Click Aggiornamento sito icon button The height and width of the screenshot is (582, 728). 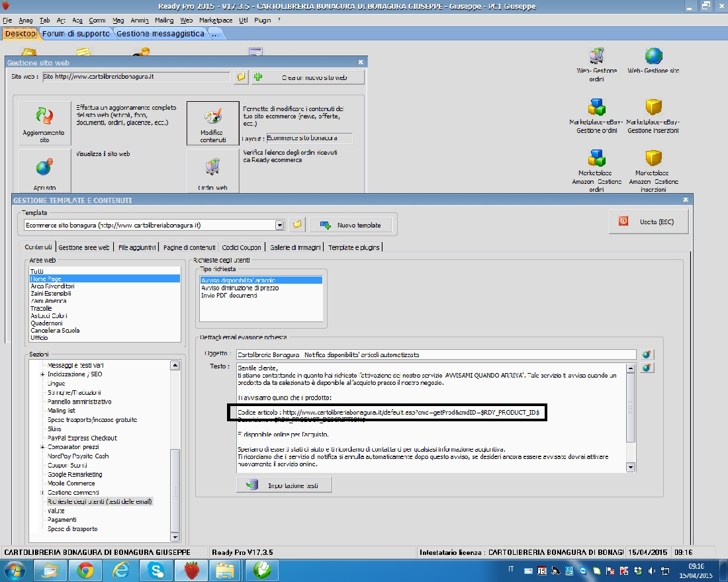(x=44, y=123)
